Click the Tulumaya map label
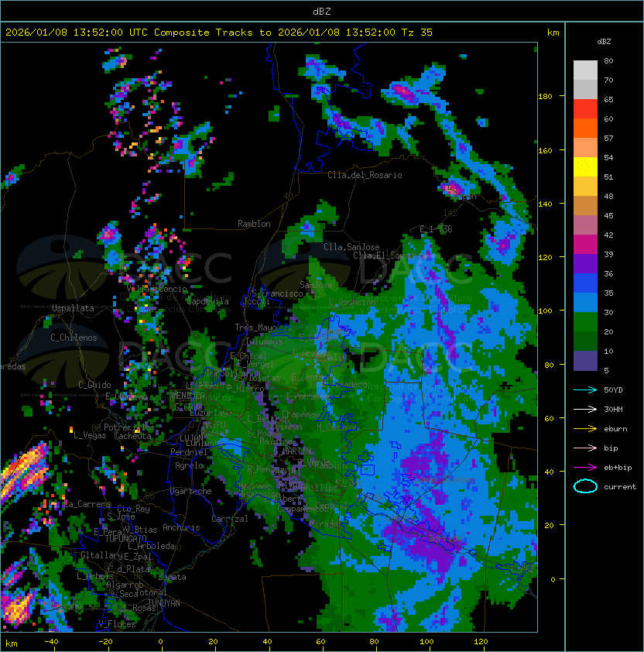Image resolution: width=644 pixels, height=652 pixels. pos(264,341)
